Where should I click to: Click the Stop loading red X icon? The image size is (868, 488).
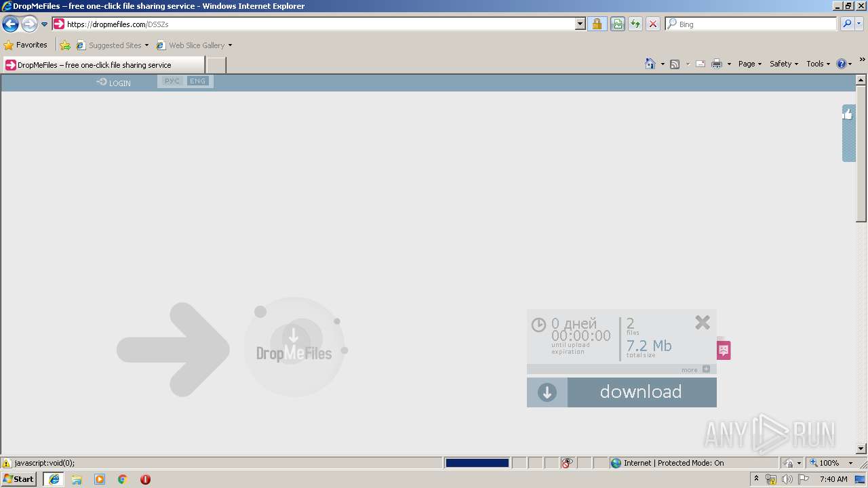653,24
